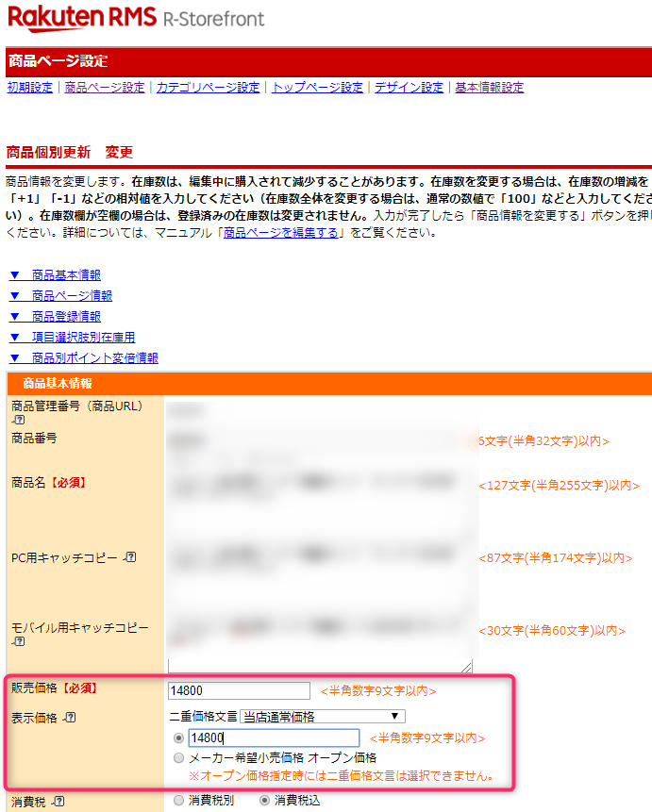
Task: Click the ※オープン価格指定時 warning note
Action: [x=341, y=776]
